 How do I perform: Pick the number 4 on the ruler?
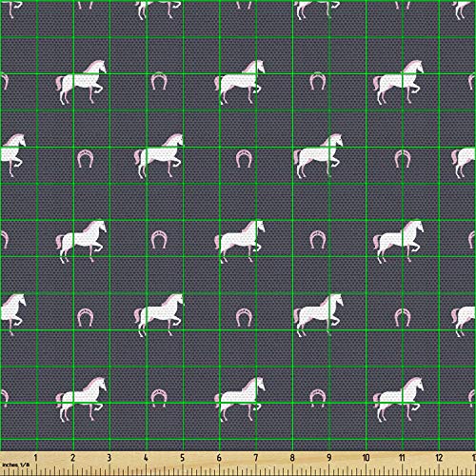[x=146, y=458]
